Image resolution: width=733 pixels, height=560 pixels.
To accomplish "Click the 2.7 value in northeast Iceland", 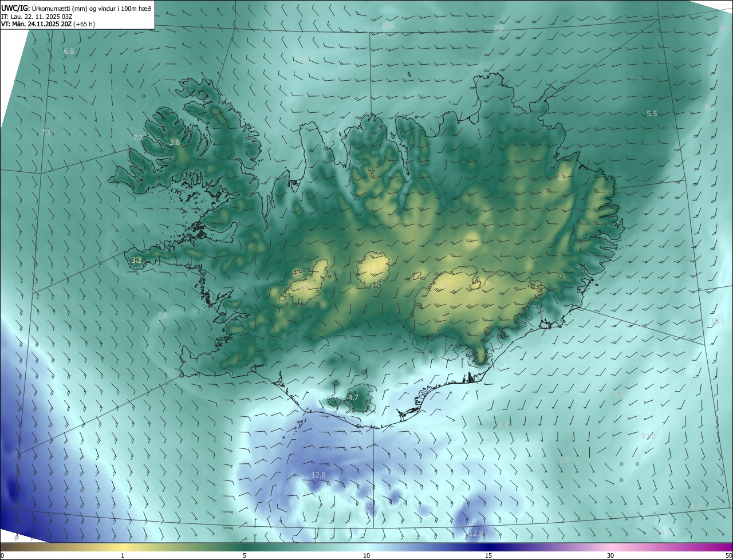I will [x=563, y=178].
